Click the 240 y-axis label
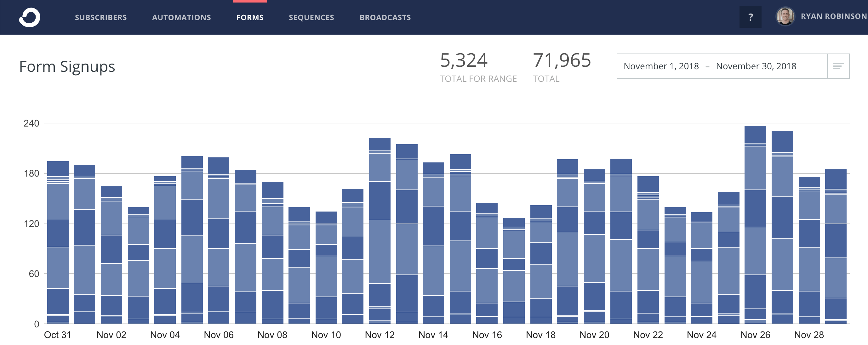 pos(31,123)
